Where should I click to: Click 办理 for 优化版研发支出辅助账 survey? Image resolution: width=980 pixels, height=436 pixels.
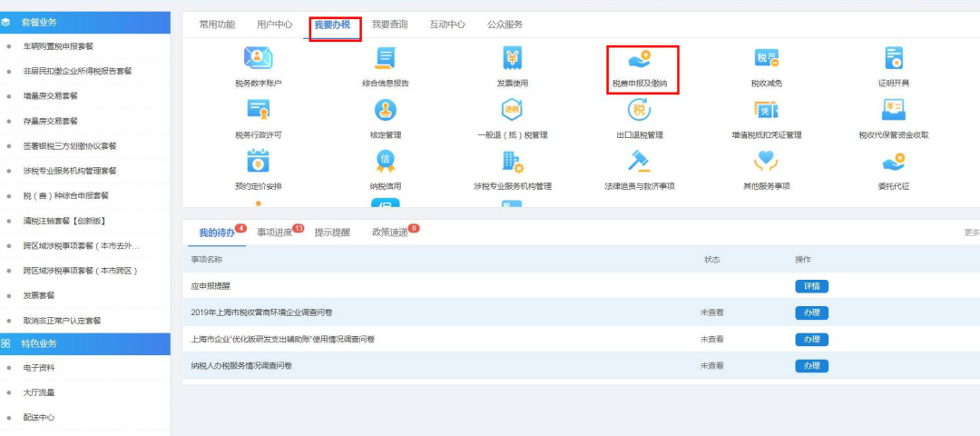tap(811, 340)
